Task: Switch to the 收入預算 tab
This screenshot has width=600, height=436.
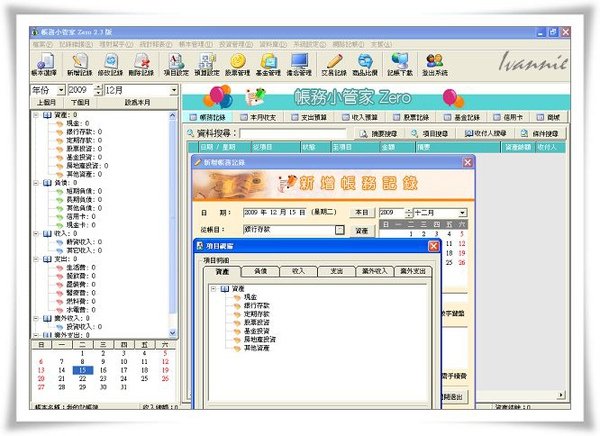Action: [x=360, y=118]
